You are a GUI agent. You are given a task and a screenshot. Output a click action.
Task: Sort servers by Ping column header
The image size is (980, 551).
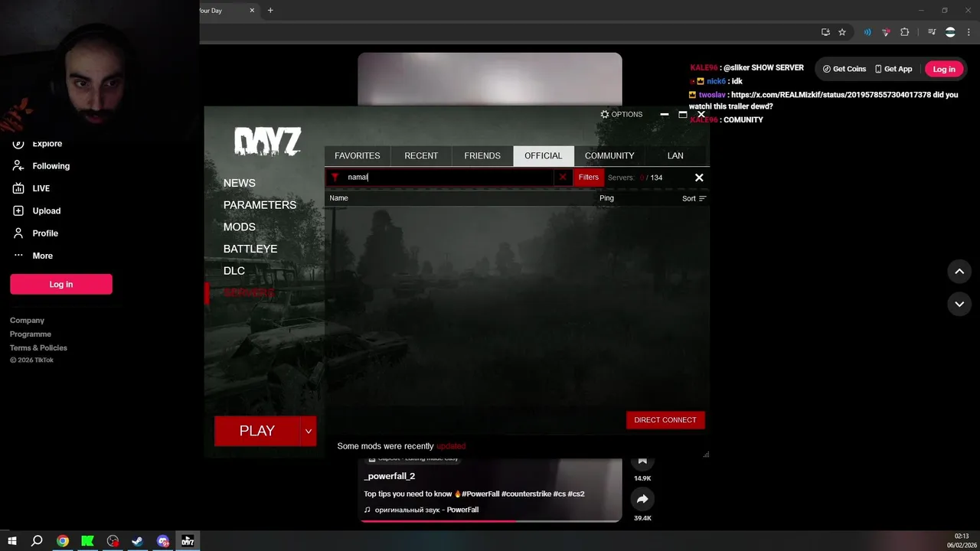[x=606, y=198]
